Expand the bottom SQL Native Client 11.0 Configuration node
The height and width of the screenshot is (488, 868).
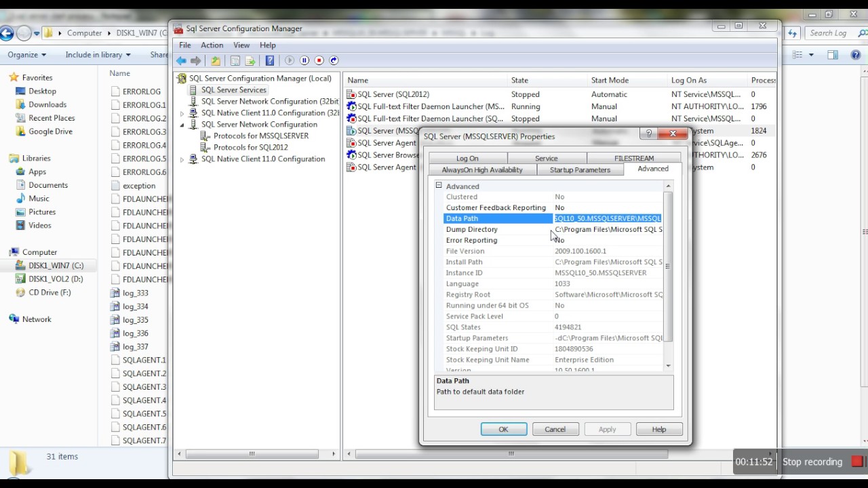[x=182, y=159]
